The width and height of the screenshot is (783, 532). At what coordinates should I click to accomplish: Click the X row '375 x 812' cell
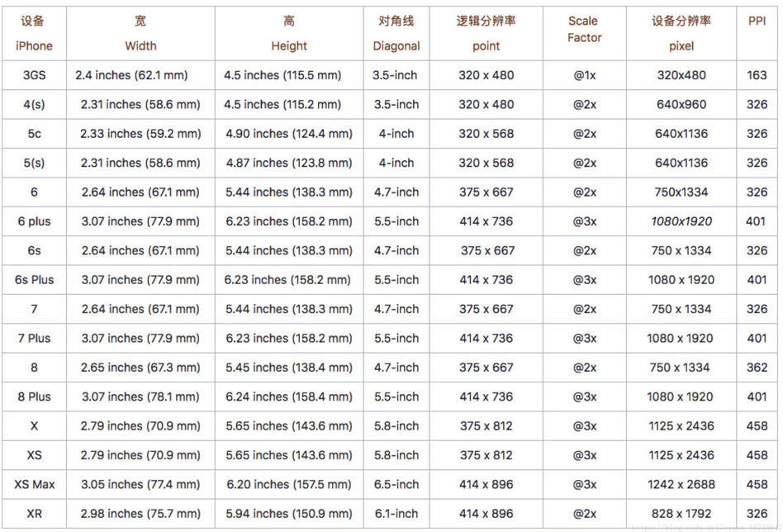(x=486, y=426)
